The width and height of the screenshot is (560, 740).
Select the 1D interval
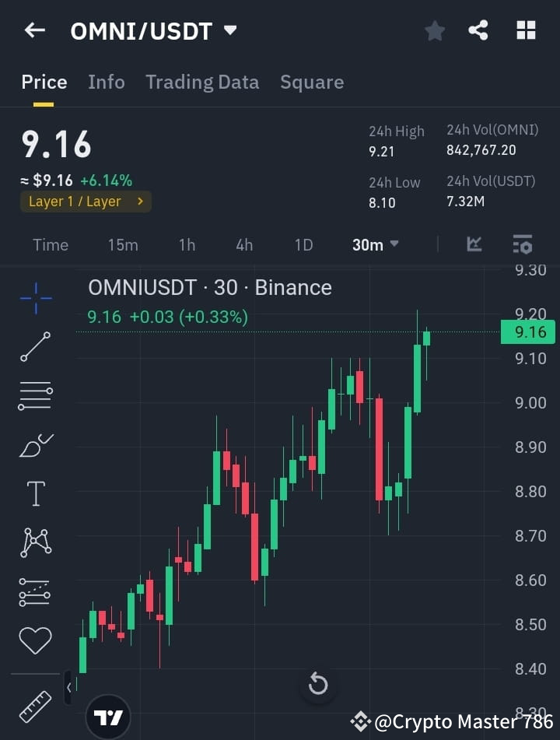coord(303,245)
